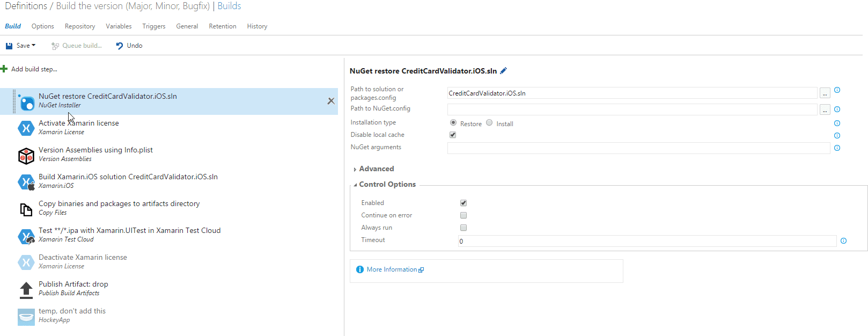868x336 pixels.
Task: Open the Repository tab
Action: coord(80,26)
